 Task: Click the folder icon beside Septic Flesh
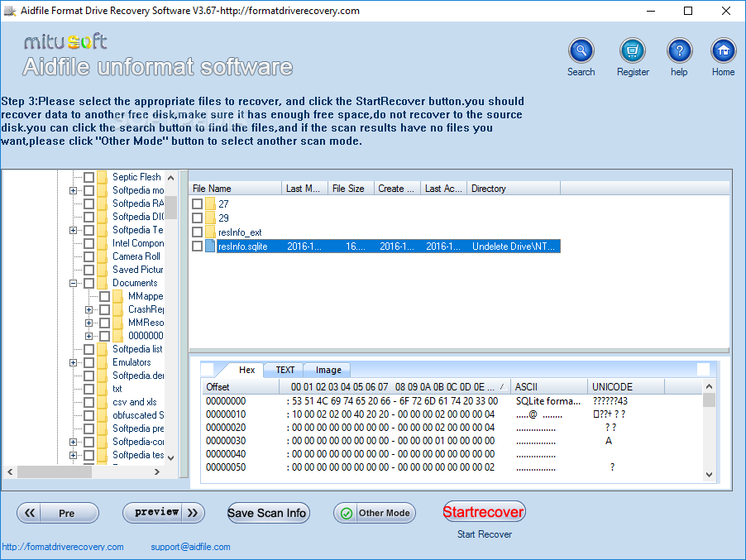tap(103, 177)
